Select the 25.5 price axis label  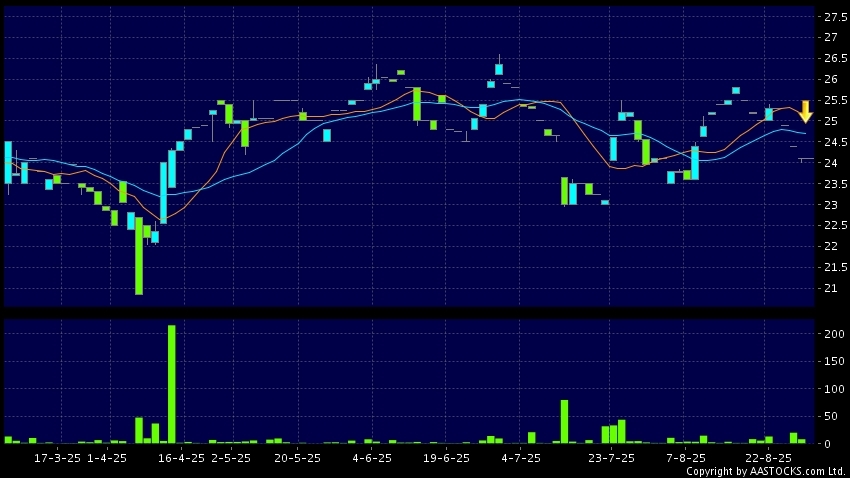[x=835, y=101]
